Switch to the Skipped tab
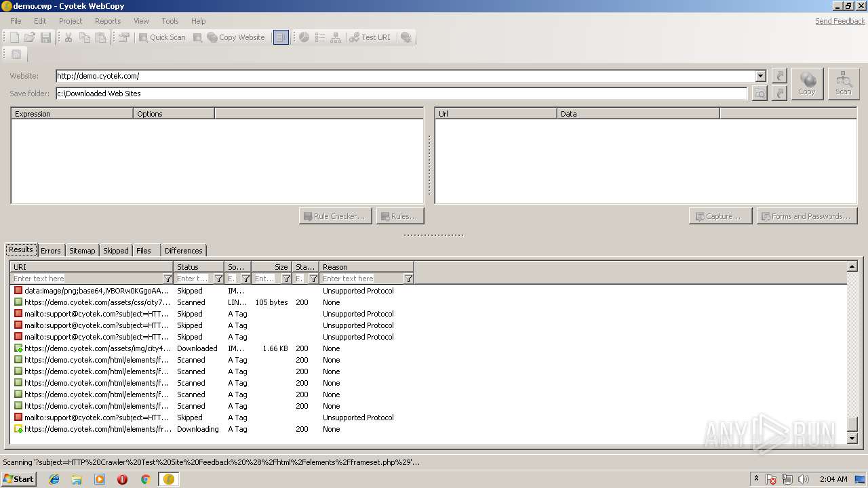Screen dimensions: 868x488 (115, 251)
